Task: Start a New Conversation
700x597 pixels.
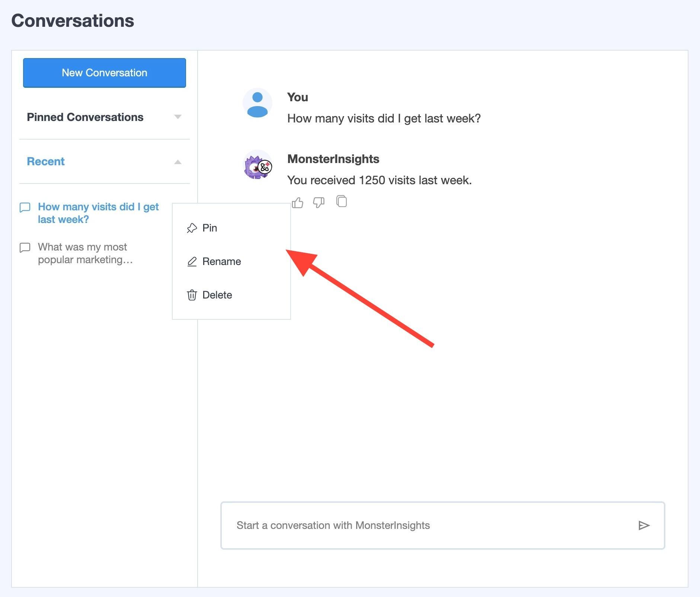Action: 105,73
